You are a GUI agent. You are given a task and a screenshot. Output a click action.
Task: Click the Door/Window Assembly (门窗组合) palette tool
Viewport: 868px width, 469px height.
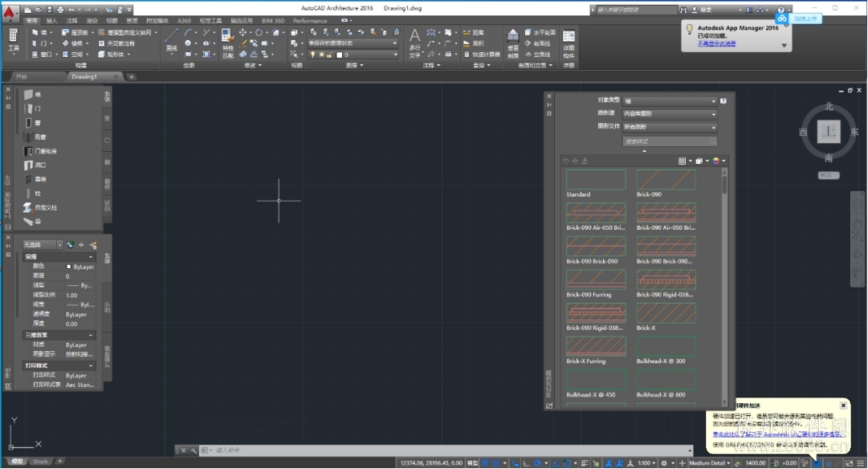pyautogui.click(x=40, y=151)
